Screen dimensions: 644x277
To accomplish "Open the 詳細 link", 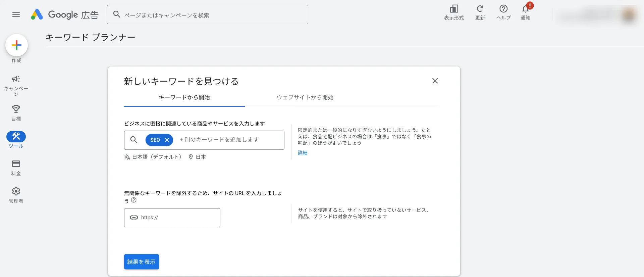I will point(303,153).
